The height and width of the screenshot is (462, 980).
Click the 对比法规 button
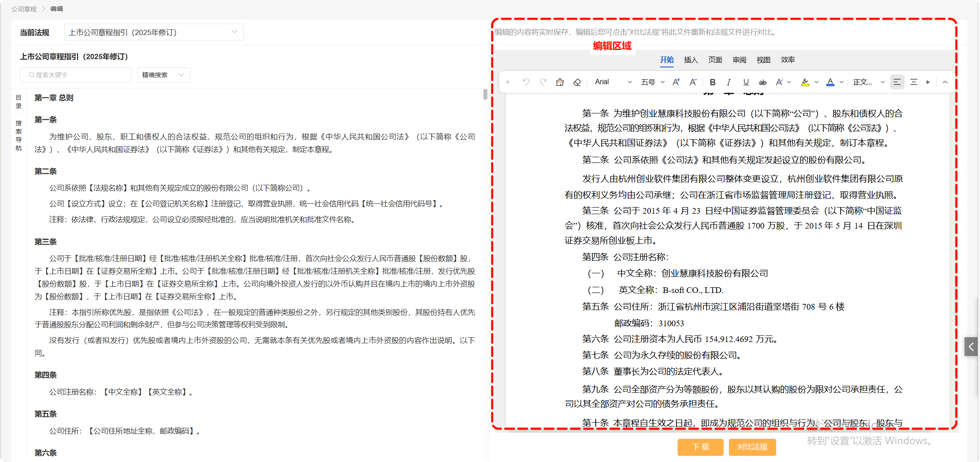(x=752, y=447)
